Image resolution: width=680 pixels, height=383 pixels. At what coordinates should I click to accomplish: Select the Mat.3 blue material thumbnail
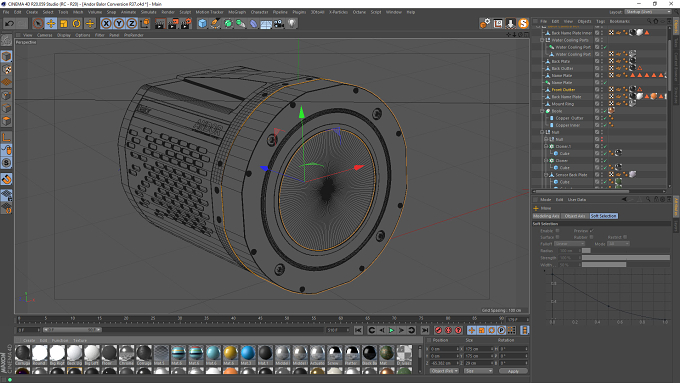point(248,355)
